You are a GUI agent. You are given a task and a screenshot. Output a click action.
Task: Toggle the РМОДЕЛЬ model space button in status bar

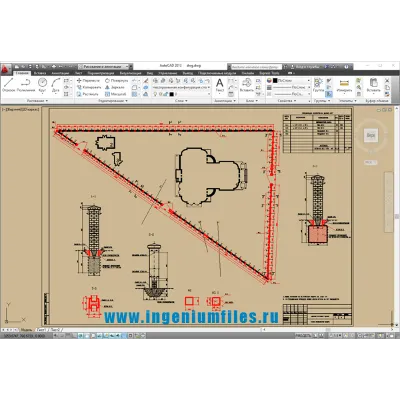pyautogui.click(x=303, y=336)
